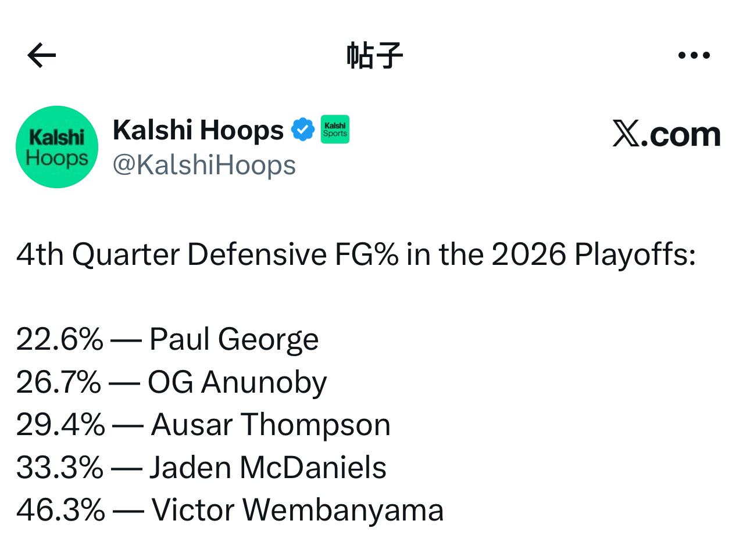Open the Kalshi Hoops display name
The height and width of the screenshot is (560, 750).
[198, 130]
